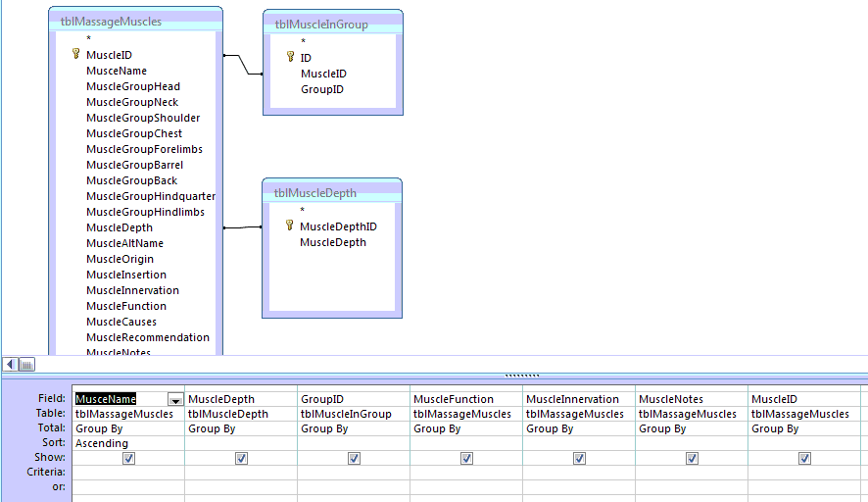Click the tblMuscleDepth table title bar
868x502 pixels.
pyautogui.click(x=332, y=193)
